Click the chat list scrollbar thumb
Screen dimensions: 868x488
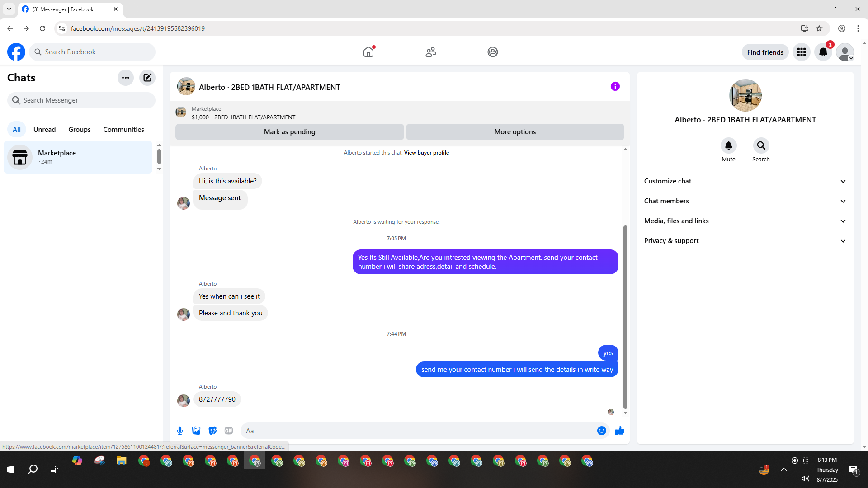[x=159, y=156]
